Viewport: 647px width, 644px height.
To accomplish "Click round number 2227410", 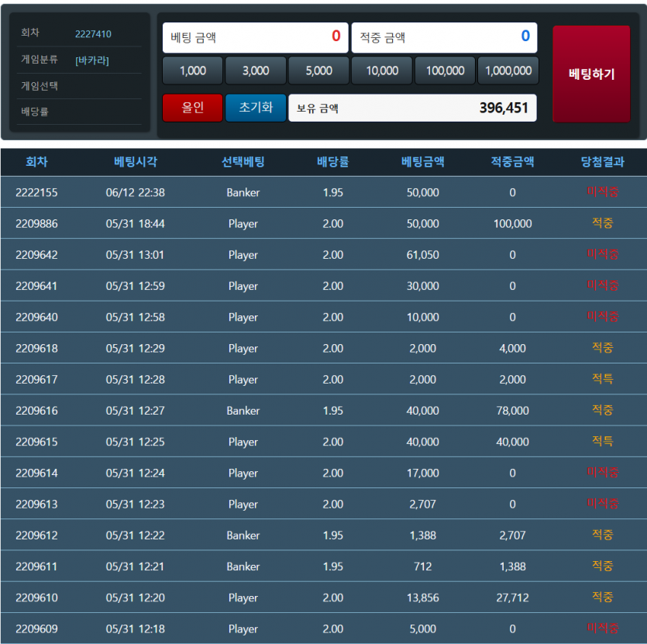I will click(x=93, y=34).
